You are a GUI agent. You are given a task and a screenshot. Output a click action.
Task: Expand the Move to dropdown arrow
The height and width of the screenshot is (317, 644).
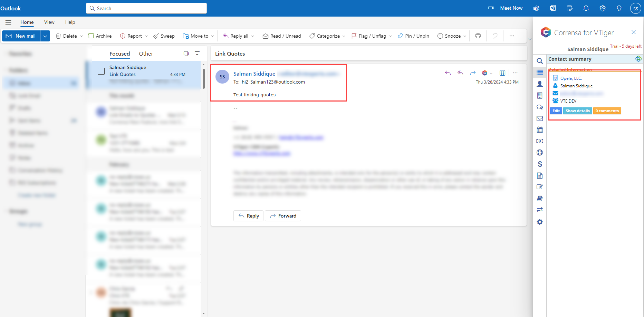[213, 36]
